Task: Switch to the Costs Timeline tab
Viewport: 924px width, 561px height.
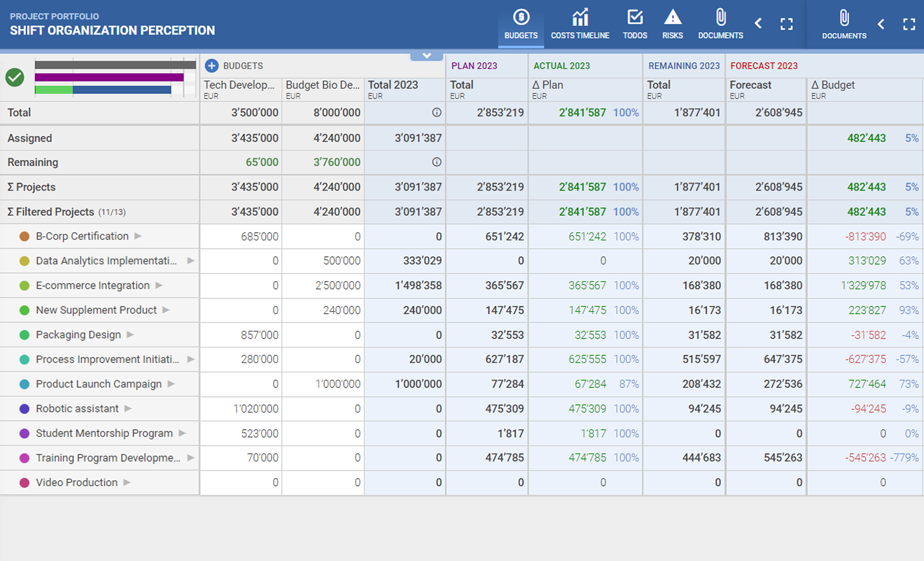Action: click(x=580, y=25)
